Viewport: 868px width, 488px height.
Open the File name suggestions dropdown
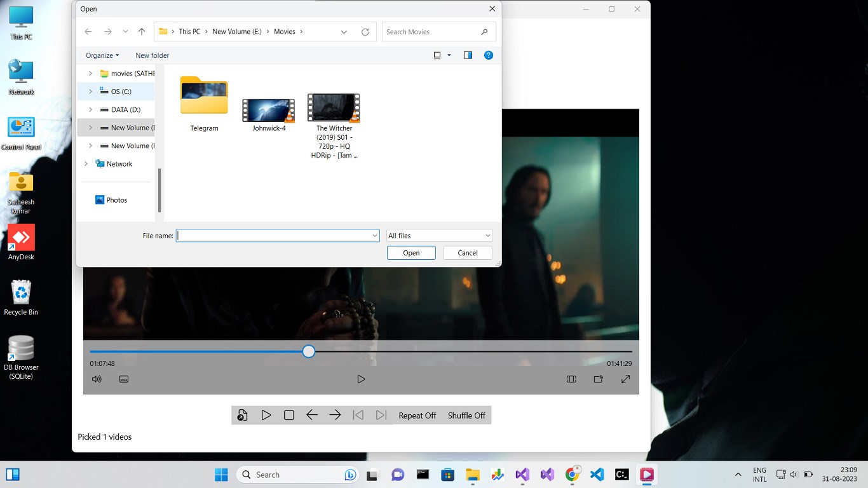(375, 236)
